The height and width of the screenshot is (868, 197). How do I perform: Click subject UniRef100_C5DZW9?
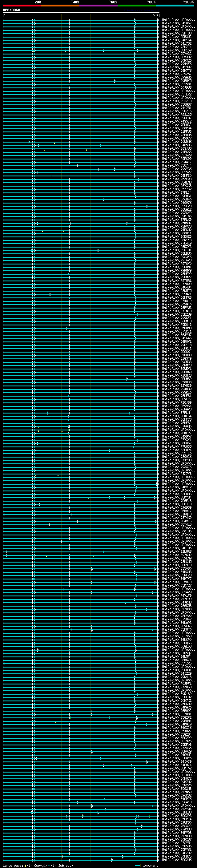[177, 315]
